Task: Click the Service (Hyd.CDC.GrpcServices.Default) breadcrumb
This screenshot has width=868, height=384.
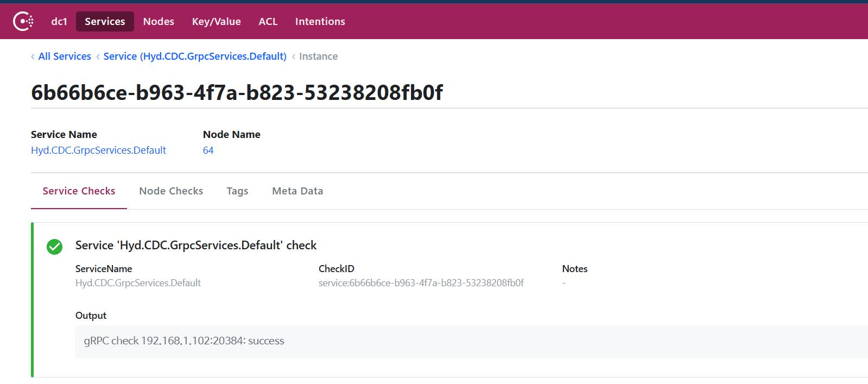Action: coord(195,56)
